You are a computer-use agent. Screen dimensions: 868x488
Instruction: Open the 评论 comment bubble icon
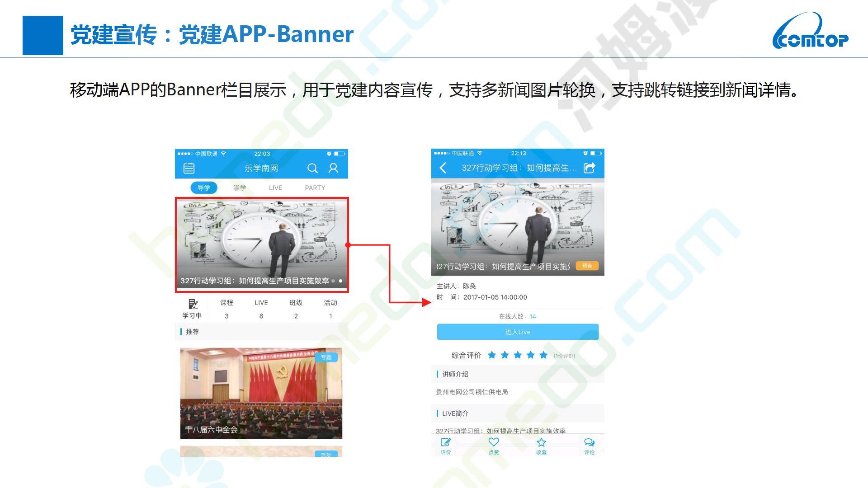(x=589, y=443)
